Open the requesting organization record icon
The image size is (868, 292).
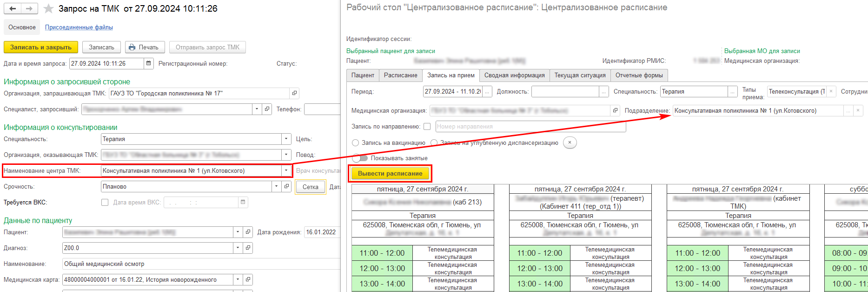coord(294,93)
